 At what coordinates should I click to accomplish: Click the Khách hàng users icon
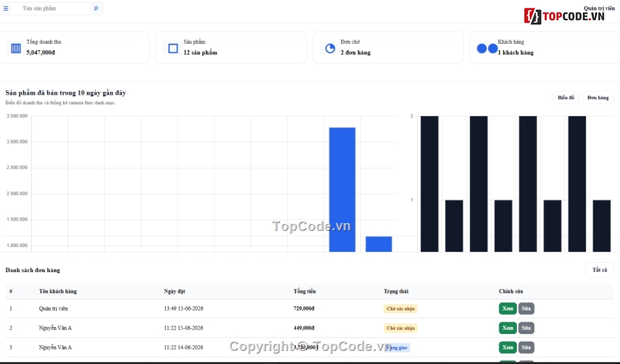tap(487, 48)
